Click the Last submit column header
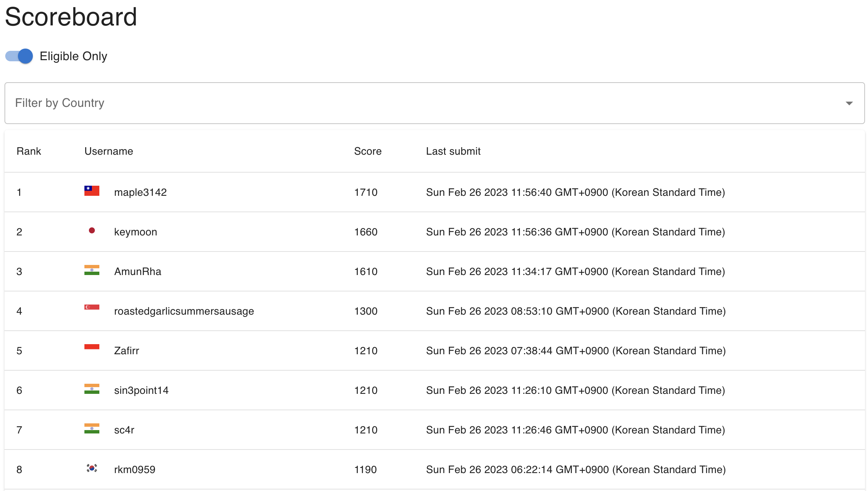The height and width of the screenshot is (491, 868). [453, 151]
